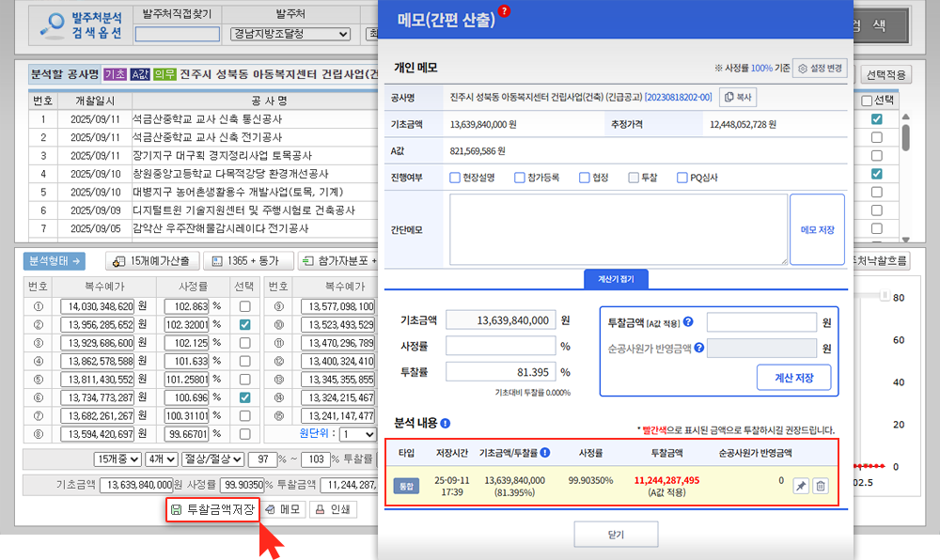Click the project list vertical scrollbar thumb
The height and width of the screenshot is (560, 940).
coord(905,137)
